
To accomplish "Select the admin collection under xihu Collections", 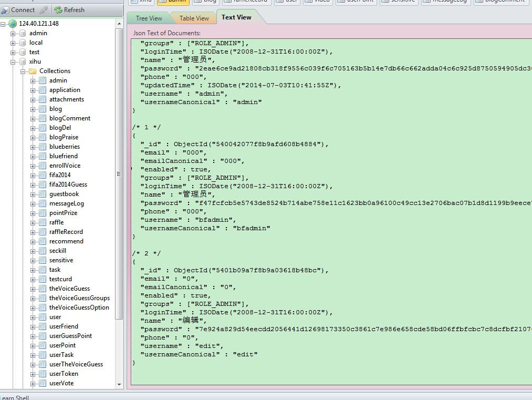I will pos(58,80).
